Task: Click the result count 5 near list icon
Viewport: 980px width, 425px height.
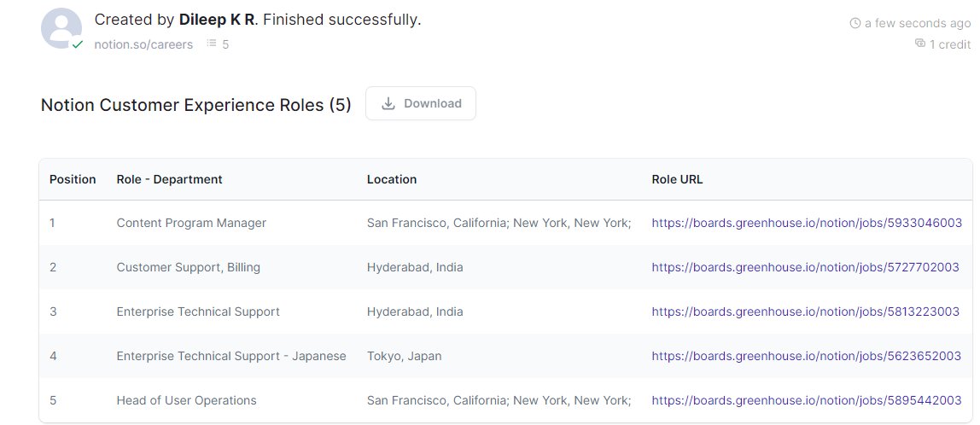Action: pos(225,44)
